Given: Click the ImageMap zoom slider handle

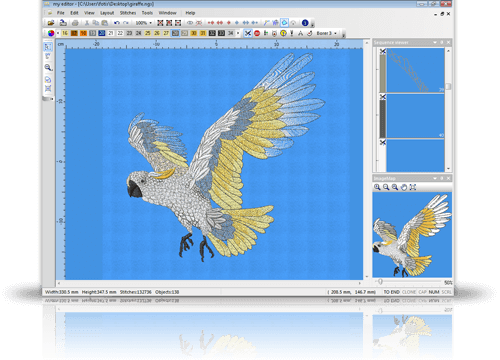Looking at the screenshot, I should 380,282.
